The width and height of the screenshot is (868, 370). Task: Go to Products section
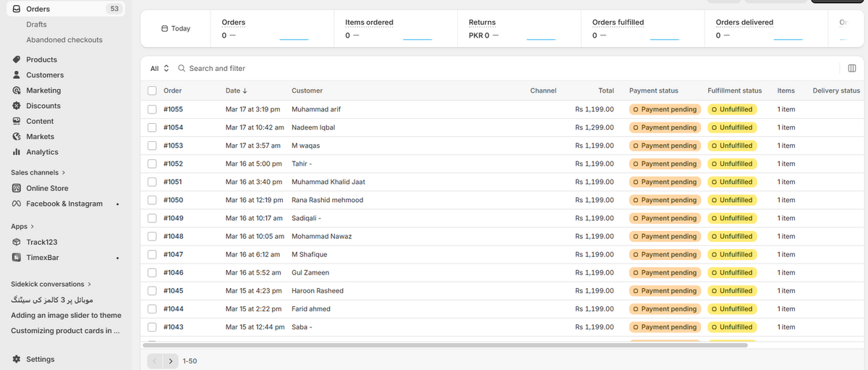[x=41, y=59]
